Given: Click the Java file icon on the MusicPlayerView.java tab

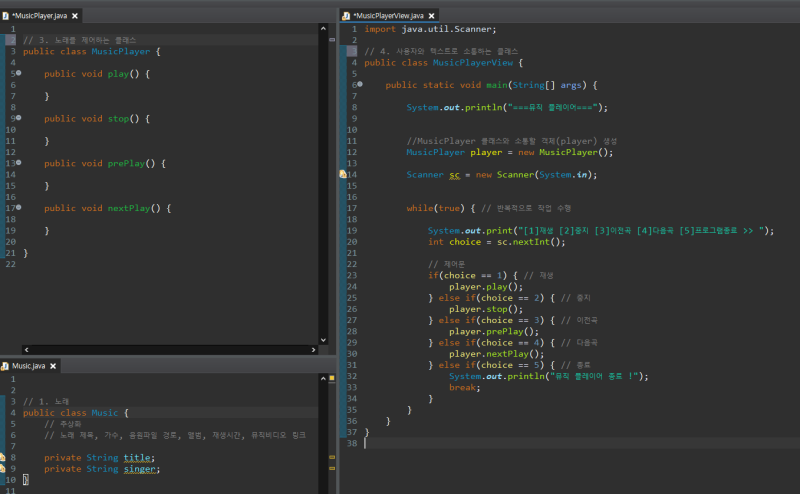Looking at the screenshot, I should [x=346, y=17].
